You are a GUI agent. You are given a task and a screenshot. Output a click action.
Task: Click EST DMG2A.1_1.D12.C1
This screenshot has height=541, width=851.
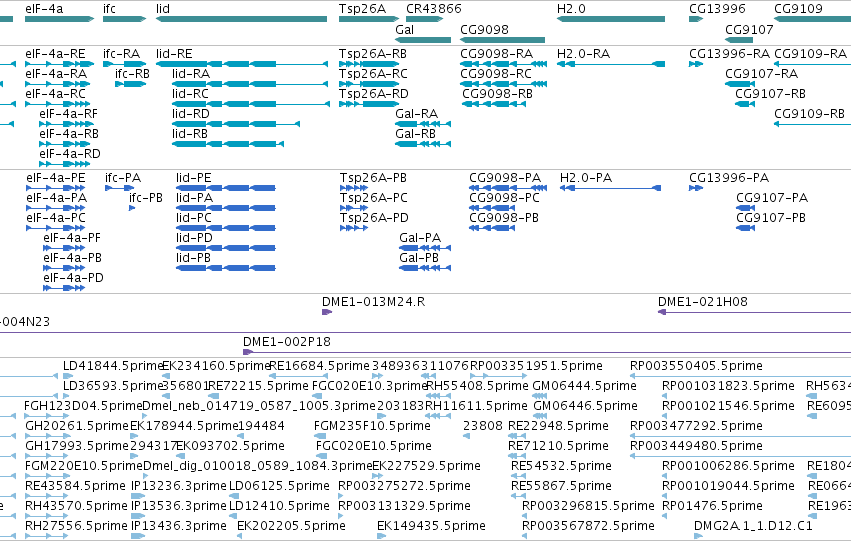(x=753, y=526)
